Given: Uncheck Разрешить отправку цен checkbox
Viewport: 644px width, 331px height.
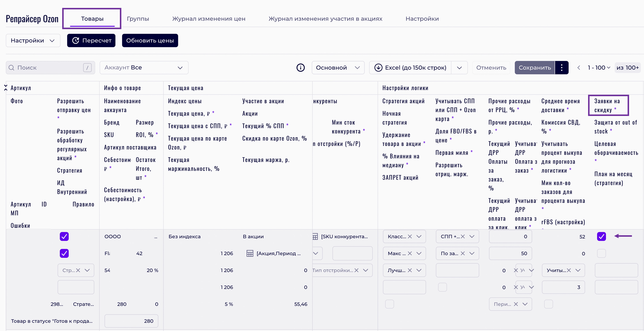Looking at the screenshot, I should (x=64, y=236).
